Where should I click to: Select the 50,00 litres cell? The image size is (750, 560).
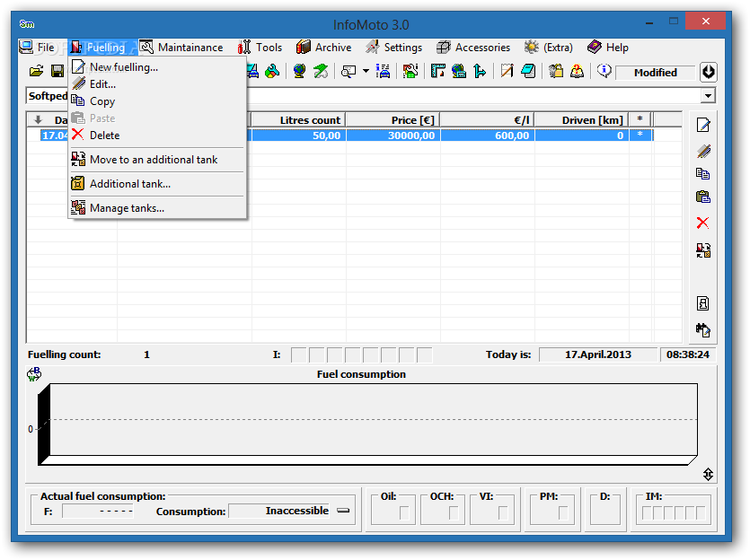[298, 136]
